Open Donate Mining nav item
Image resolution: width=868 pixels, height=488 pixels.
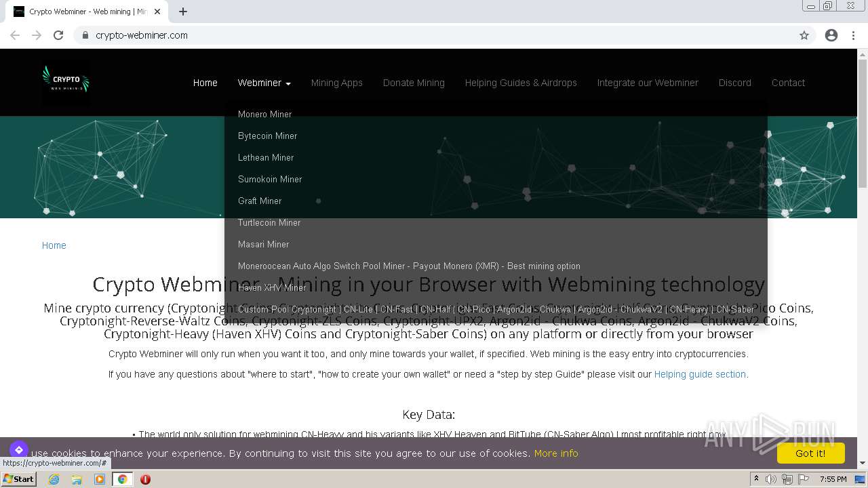click(414, 83)
